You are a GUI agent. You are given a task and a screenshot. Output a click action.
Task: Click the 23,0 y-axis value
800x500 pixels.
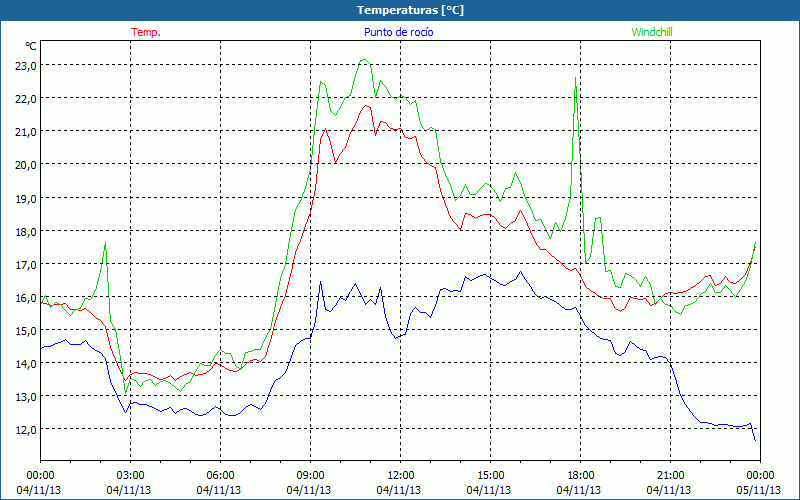[26, 66]
